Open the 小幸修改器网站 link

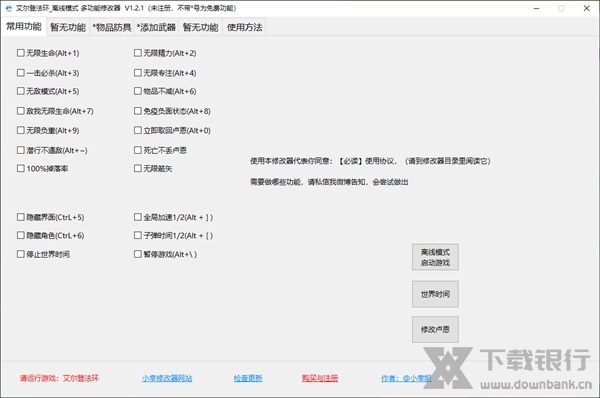(167, 378)
